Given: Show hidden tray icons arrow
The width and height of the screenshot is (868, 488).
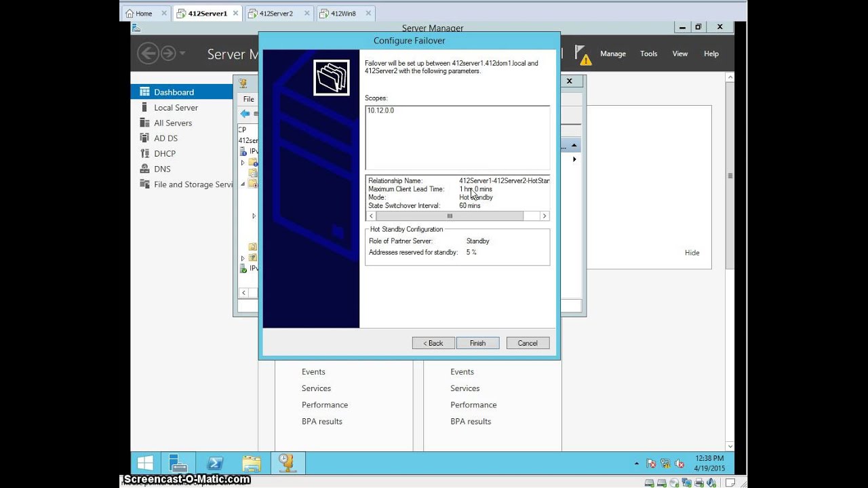Looking at the screenshot, I should point(637,464).
